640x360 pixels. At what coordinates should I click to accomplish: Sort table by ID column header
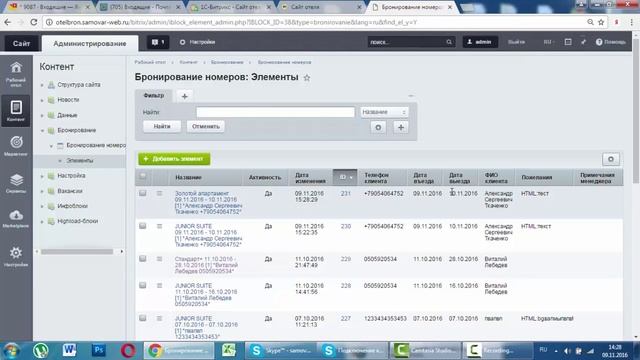click(345, 177)
